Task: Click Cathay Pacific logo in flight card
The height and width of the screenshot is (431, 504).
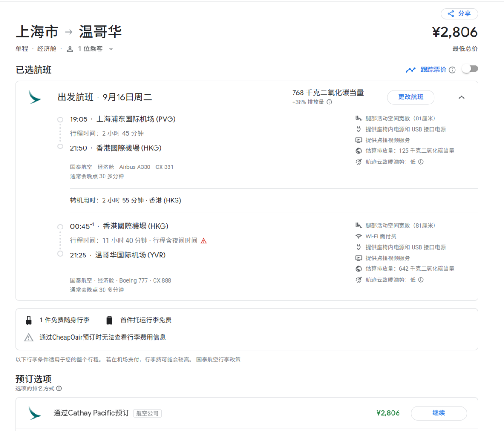Action: (x=35, y=97)
